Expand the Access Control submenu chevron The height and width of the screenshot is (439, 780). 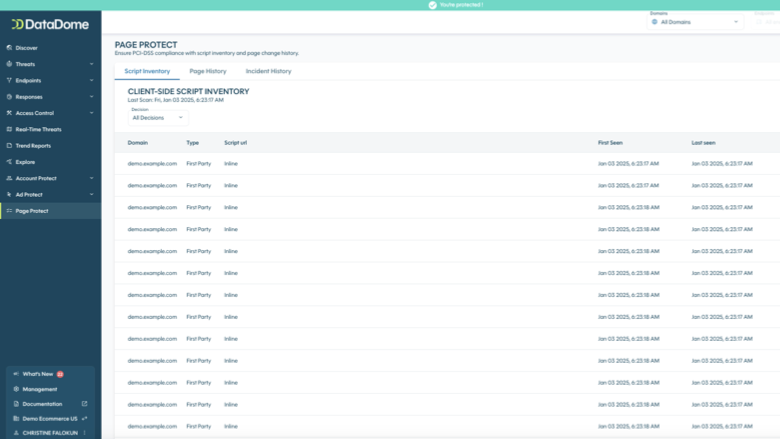point(92,113)
